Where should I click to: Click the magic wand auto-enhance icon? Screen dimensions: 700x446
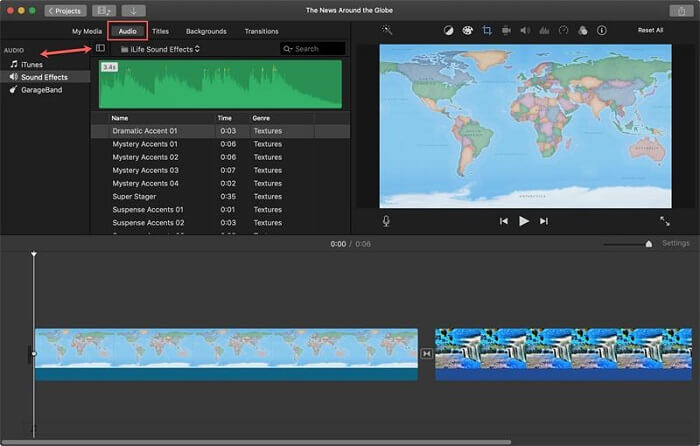pos(387,30)
